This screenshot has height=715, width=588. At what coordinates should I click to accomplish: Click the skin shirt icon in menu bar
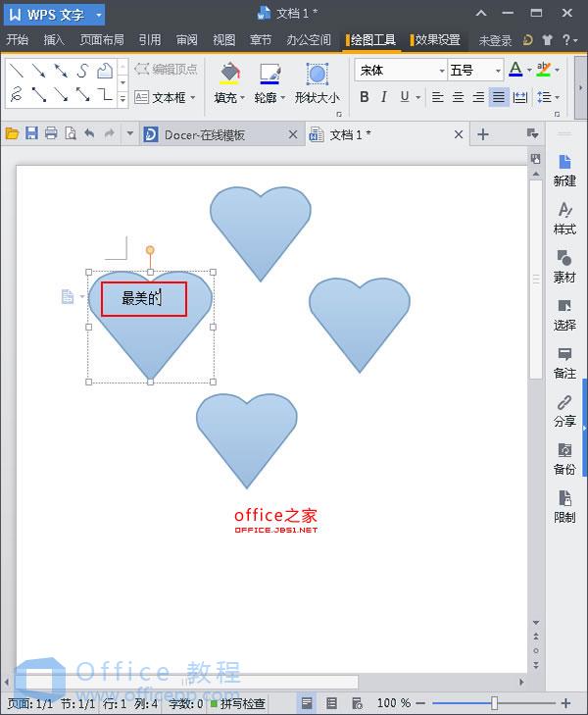click(547, 40)
